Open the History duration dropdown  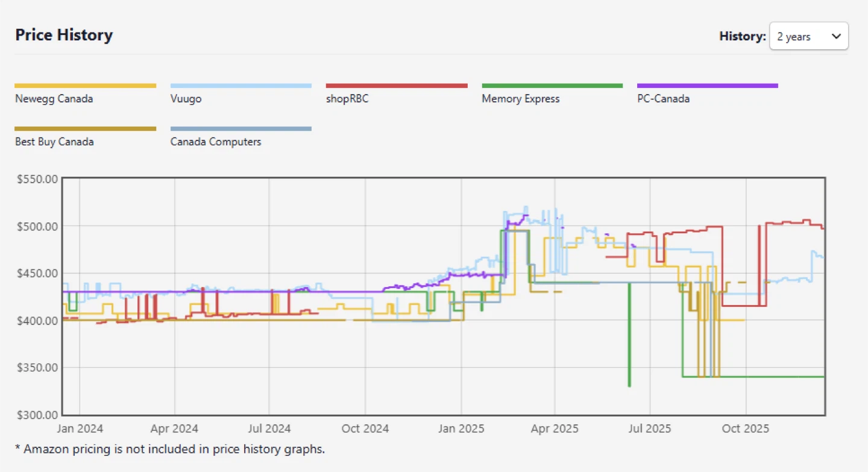[x=808, y=37]
